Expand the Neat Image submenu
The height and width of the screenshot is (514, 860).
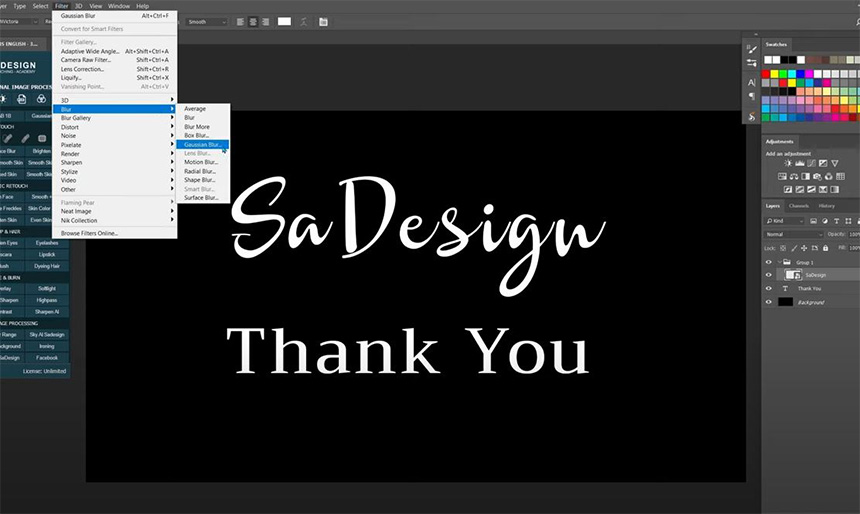click(115, 211)
